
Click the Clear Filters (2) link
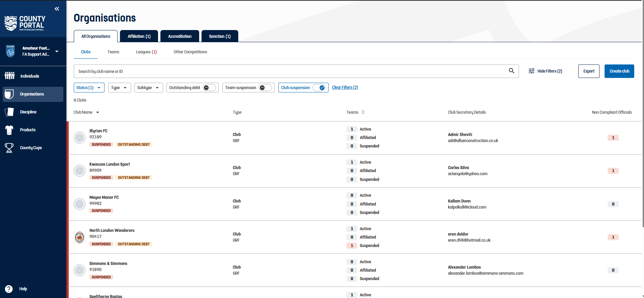point(345,87)
